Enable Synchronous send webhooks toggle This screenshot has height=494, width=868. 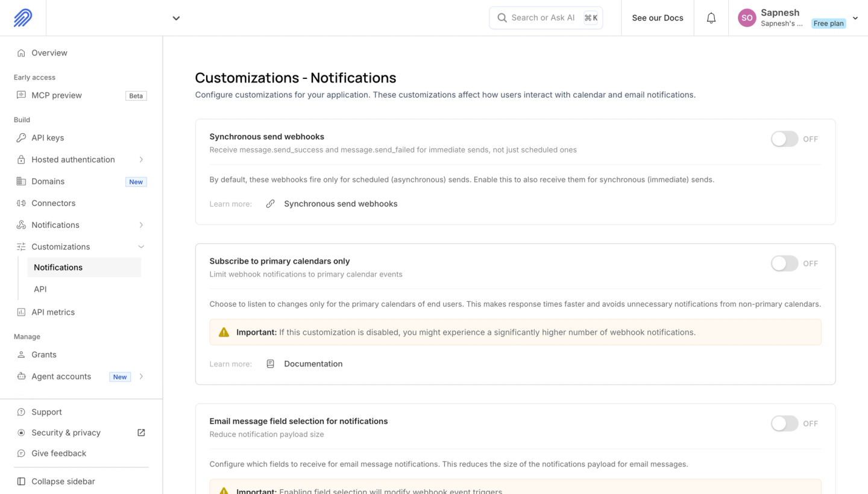tap(784, 139)
